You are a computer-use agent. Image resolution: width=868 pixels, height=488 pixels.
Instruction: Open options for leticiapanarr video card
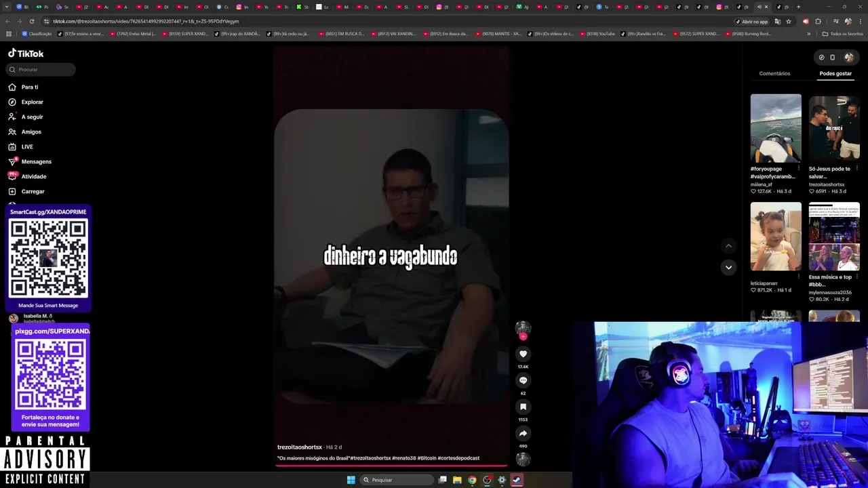pyautogui.click(x=799, y=277)
